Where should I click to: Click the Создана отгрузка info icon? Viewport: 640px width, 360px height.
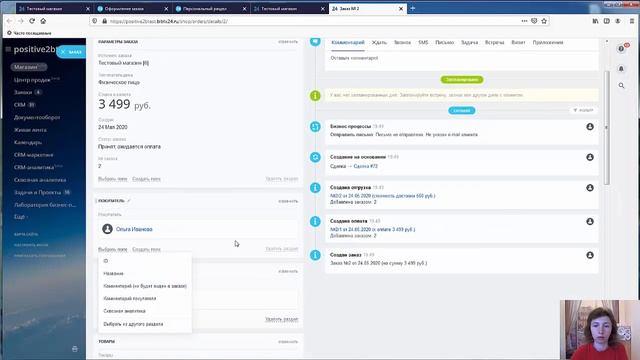pos(315,188)
